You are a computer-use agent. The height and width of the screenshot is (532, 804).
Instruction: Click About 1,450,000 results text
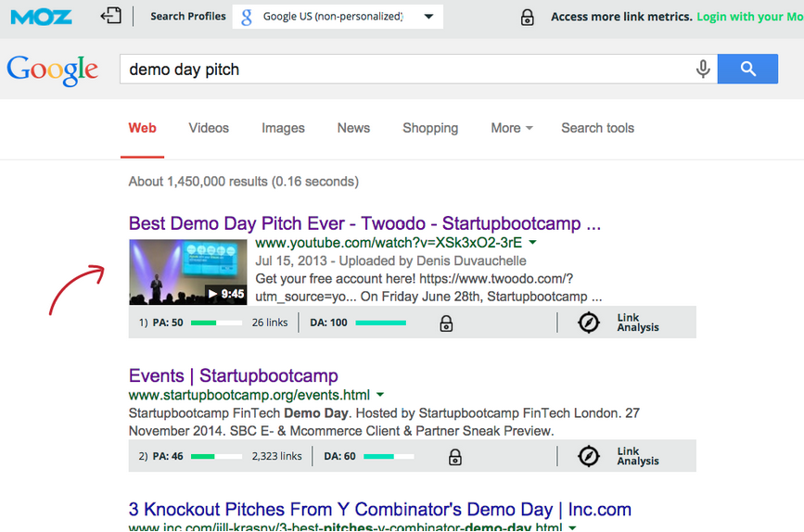click(244, 182)
